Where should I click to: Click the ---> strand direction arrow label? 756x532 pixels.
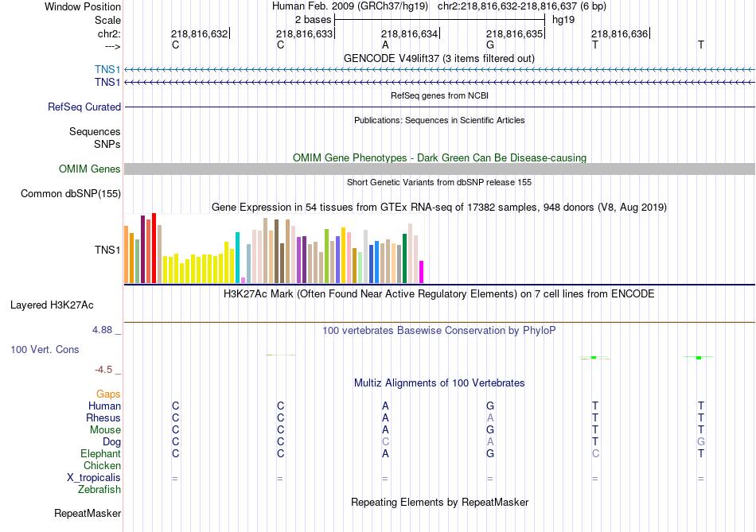112,46
